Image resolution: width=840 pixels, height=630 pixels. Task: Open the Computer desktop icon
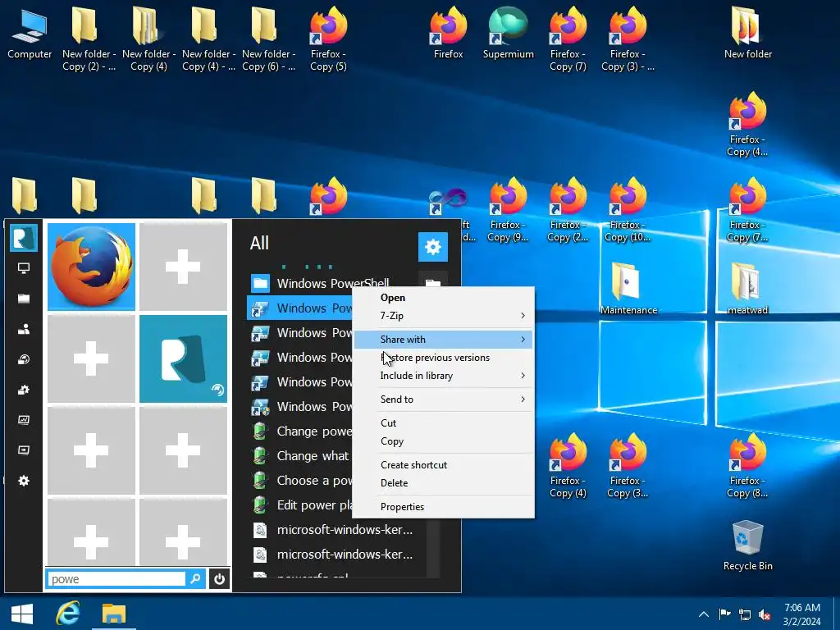[30, 33]
